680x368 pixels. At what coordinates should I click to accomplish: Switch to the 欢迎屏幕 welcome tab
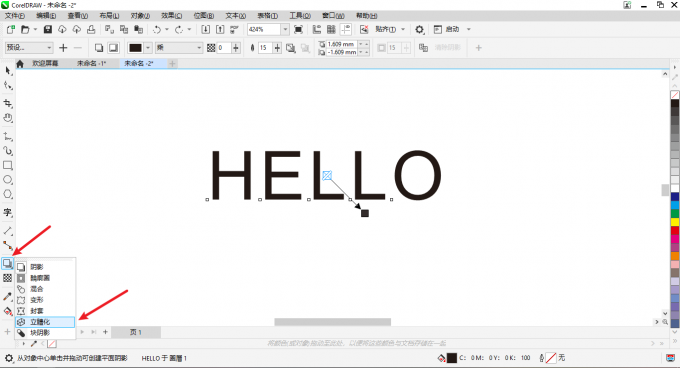45,63
